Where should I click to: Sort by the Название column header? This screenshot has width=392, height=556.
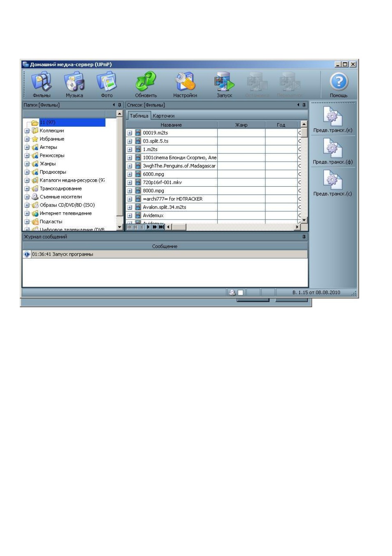click(171, 125)
